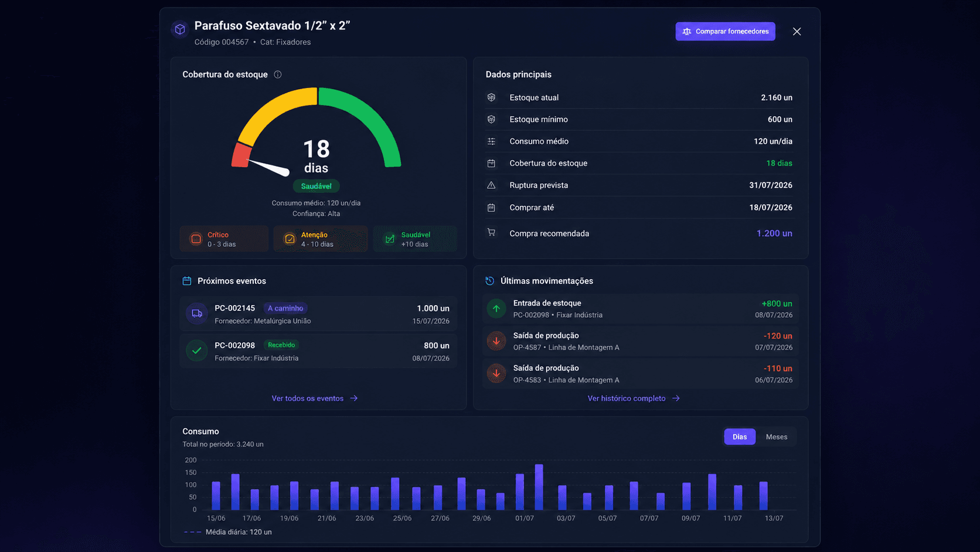Image resolution: width=980 pixels, height=552 pixels.
Task: Click the Estoque atual box icon
Action: coord(491,97)
